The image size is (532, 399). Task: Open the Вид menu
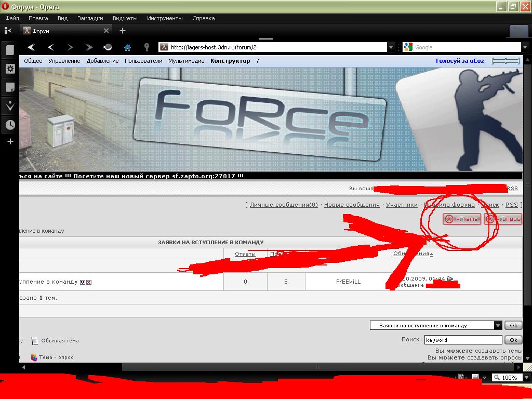62,18
